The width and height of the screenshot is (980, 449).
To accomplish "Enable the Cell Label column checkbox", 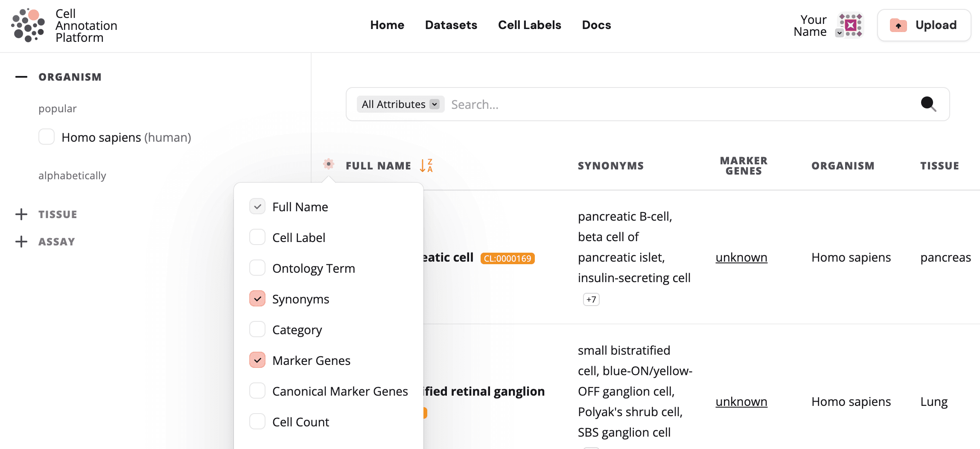I will tap(257, 237).
